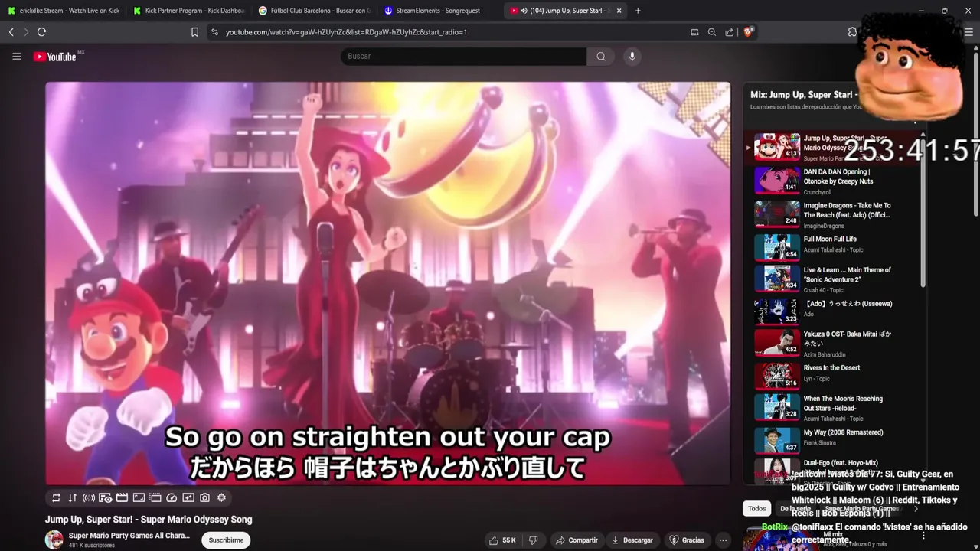Image resolution: width=980 pixels, height=551 pixels.
Task: Switch to erickdbz Stream Kick tab
Action: coord(63,11)
